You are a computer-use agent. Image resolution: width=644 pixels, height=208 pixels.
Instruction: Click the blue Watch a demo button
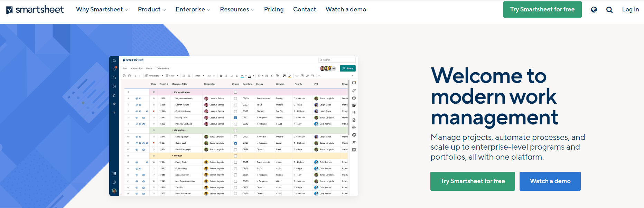pyautogui.click(x=550, y=181)
